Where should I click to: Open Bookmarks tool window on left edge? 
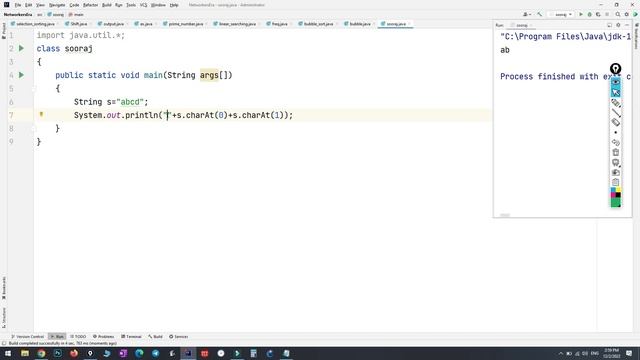coord(4,288)
